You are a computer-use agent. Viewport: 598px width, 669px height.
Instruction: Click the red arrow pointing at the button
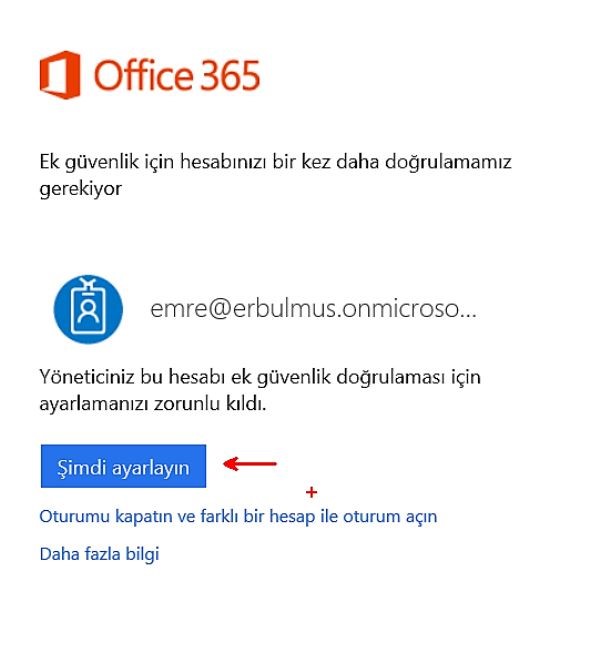click(x=250, y=464)
